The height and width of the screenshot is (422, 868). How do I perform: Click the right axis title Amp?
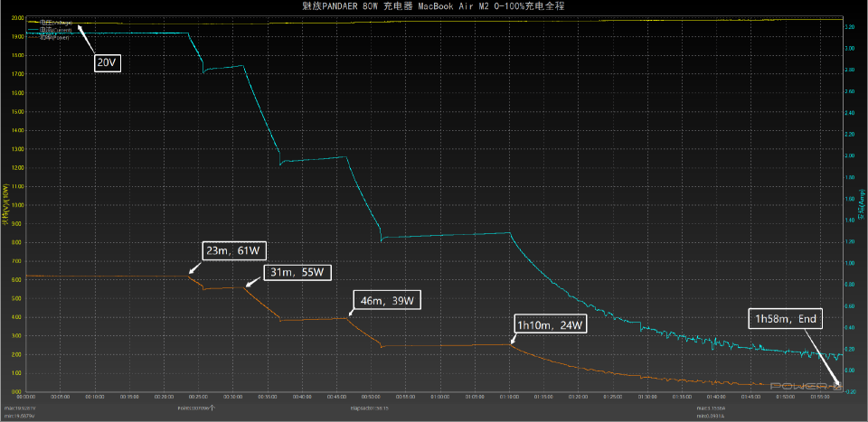click(862, 204)
